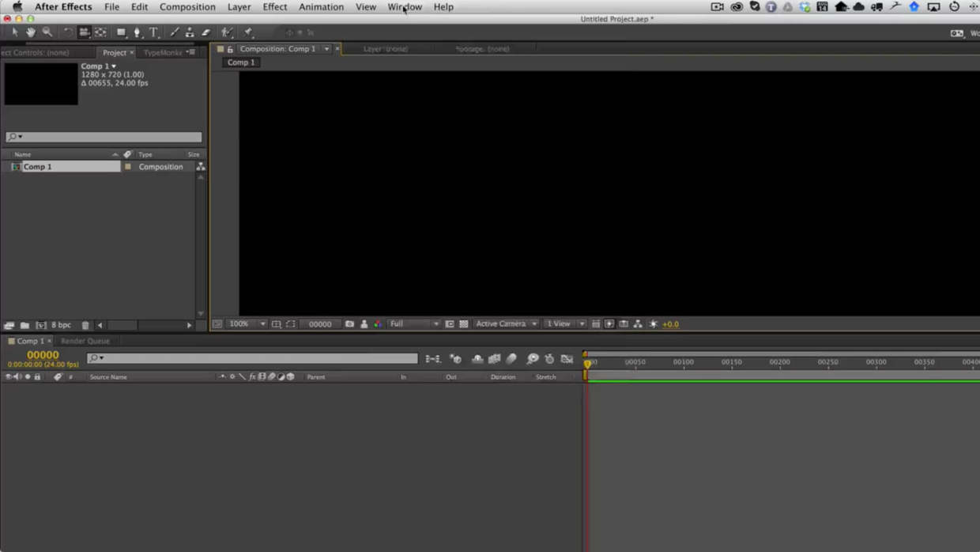Enable Frame Blending for the composition
980x552 pixels.
pyautogui.click(x=495, y=359)
